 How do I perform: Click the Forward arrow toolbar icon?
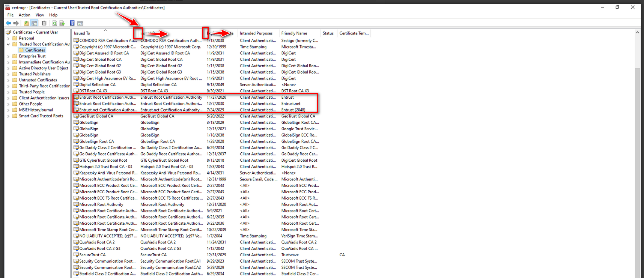pos(16,23)
